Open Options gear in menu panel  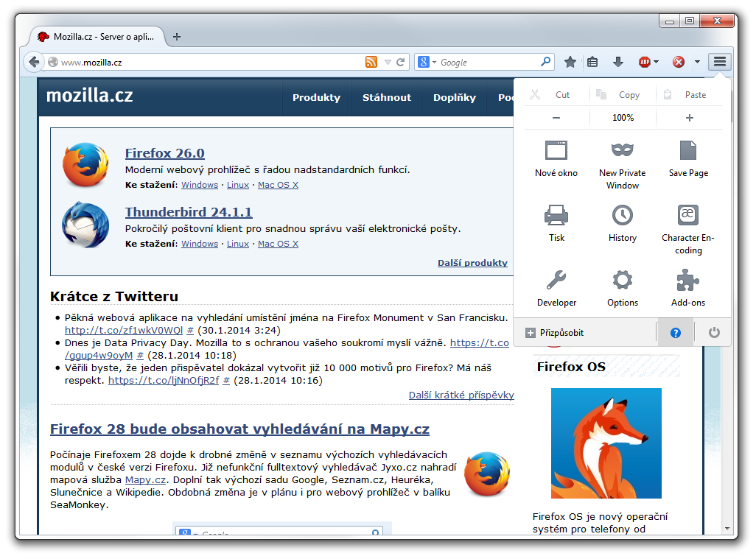click(x=622, y=281)
